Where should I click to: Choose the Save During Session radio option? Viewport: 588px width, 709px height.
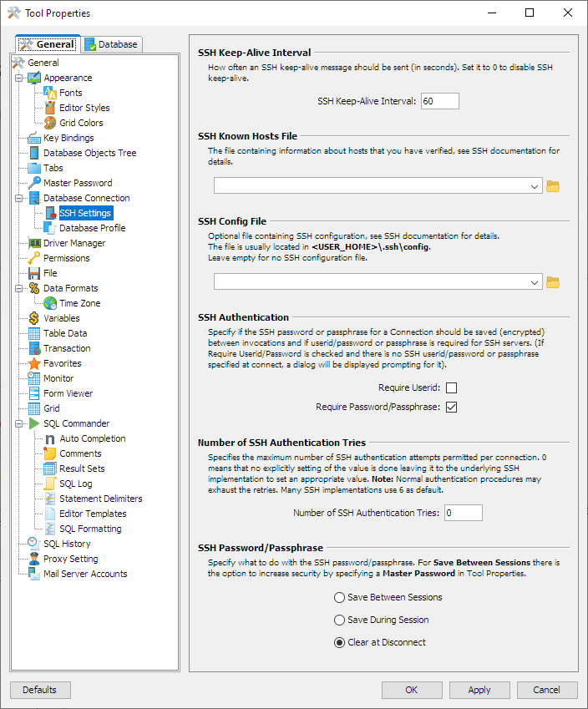339,620
